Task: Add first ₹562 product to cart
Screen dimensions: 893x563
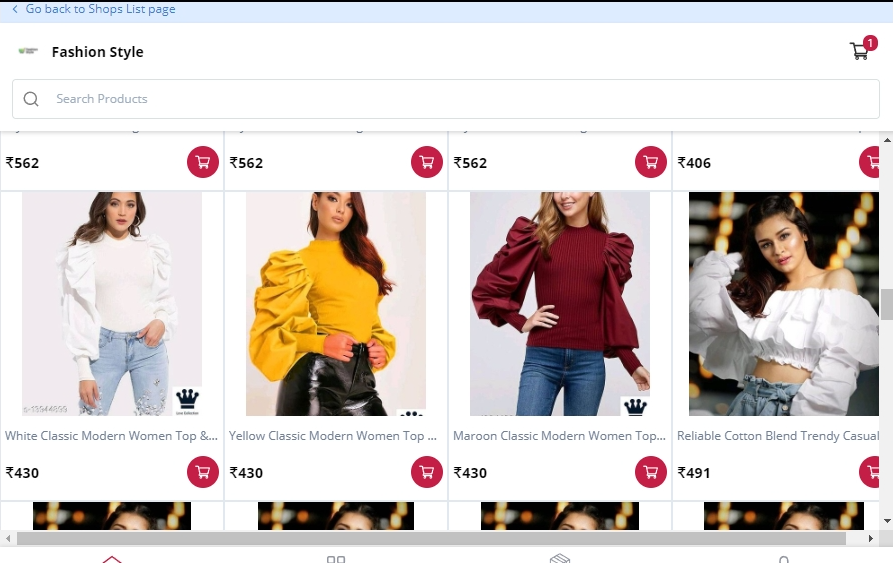Action: pyautogui.click(x=203, y=162)
